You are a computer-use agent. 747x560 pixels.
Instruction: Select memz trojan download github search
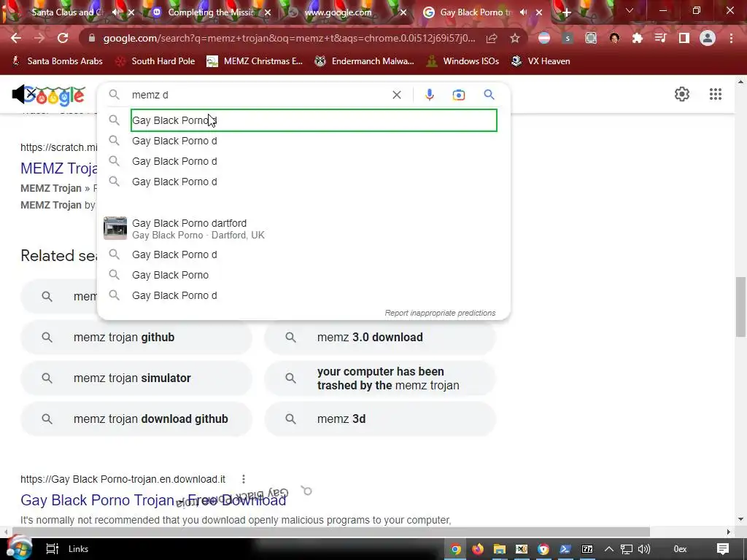[136, 419]
